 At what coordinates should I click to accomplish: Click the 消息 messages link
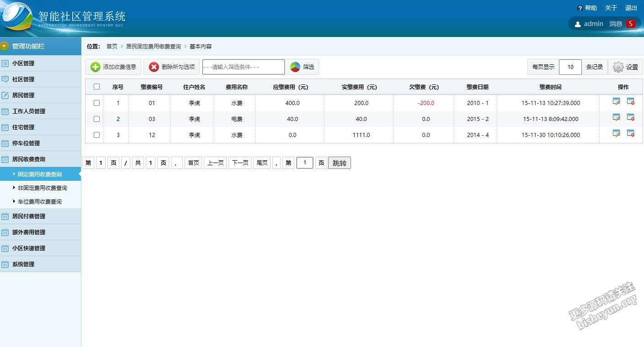pyautogui.click(x=616, y=24)
